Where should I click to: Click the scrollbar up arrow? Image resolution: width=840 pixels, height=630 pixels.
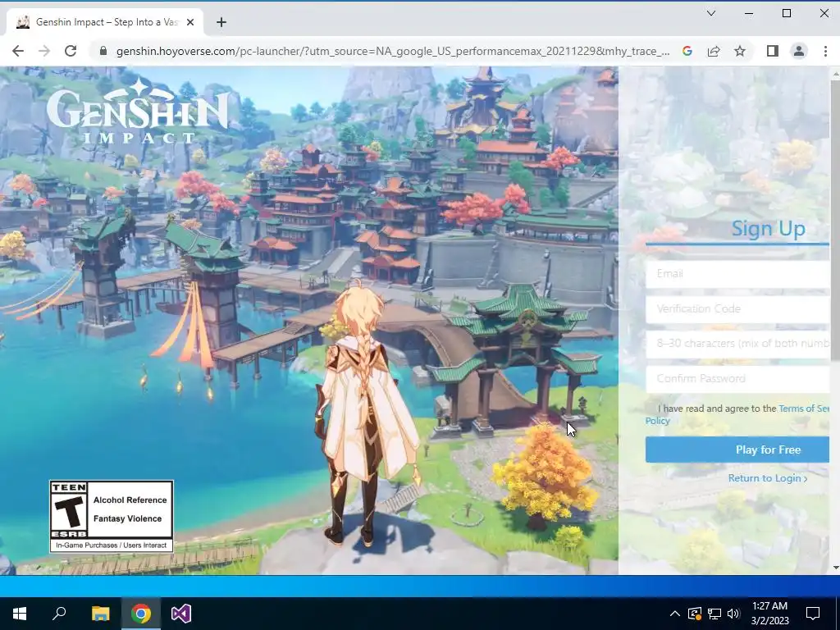click(x=834, y=72)
